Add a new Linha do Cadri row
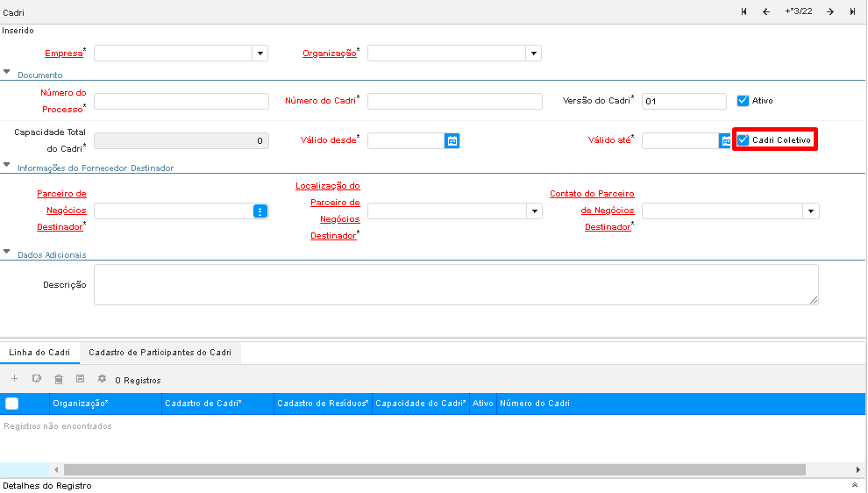The height and width of the screenshot is (493, 868). coord(14,379)
